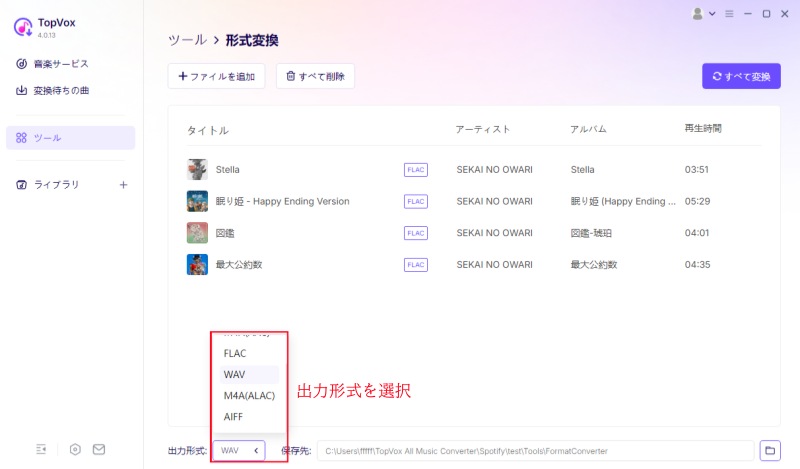Image resolution: width=800 pixels, height=469 pixels.
Task: Click the ライブラリ music folder icon
Action: click(21, 185)
